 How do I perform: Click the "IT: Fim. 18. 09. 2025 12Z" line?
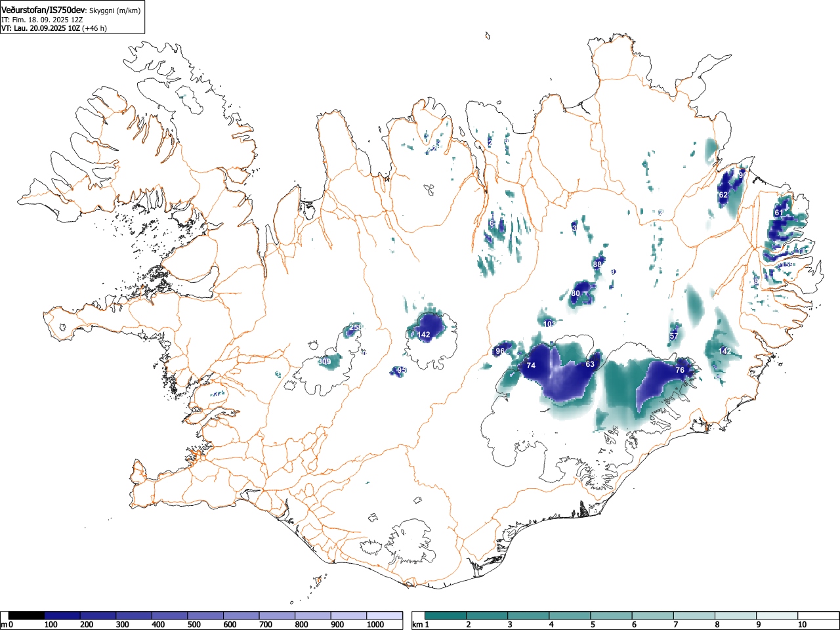(x=42, y=20)
